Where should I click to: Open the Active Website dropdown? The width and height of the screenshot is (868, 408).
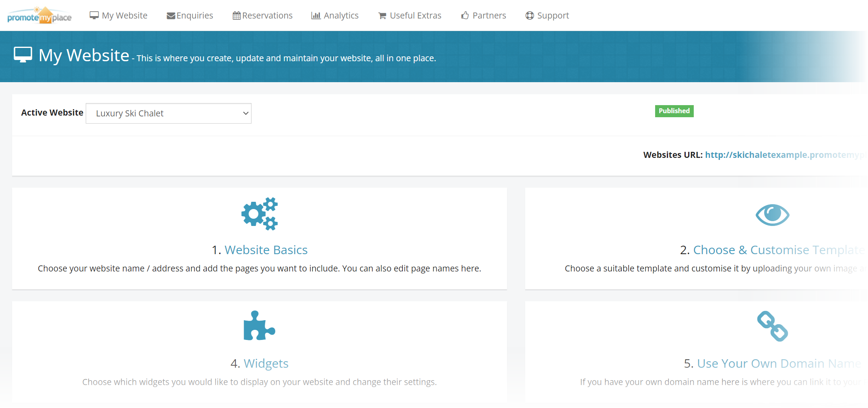tap(169, 114)
